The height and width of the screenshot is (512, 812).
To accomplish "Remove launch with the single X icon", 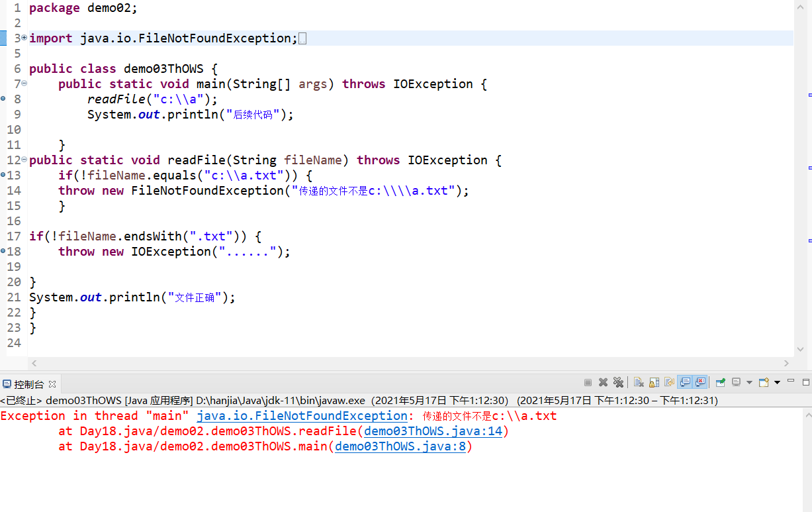I will pos(603,382).
